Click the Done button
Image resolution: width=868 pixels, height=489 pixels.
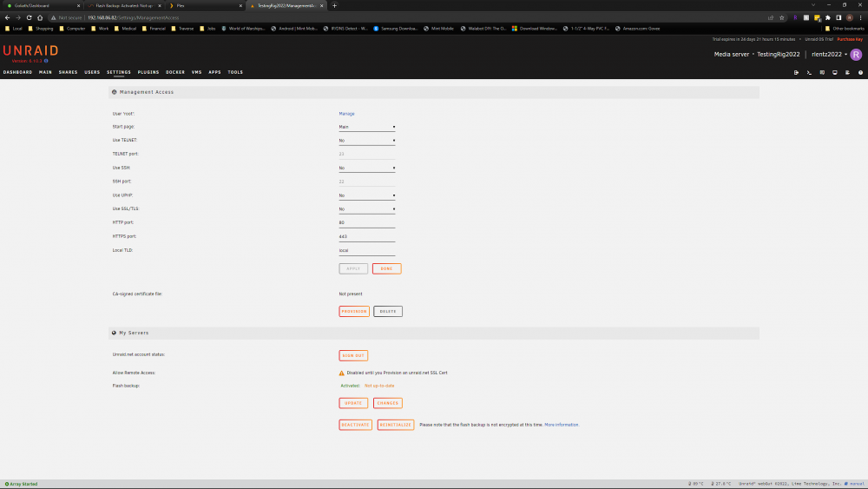click(x=386, y=268)
